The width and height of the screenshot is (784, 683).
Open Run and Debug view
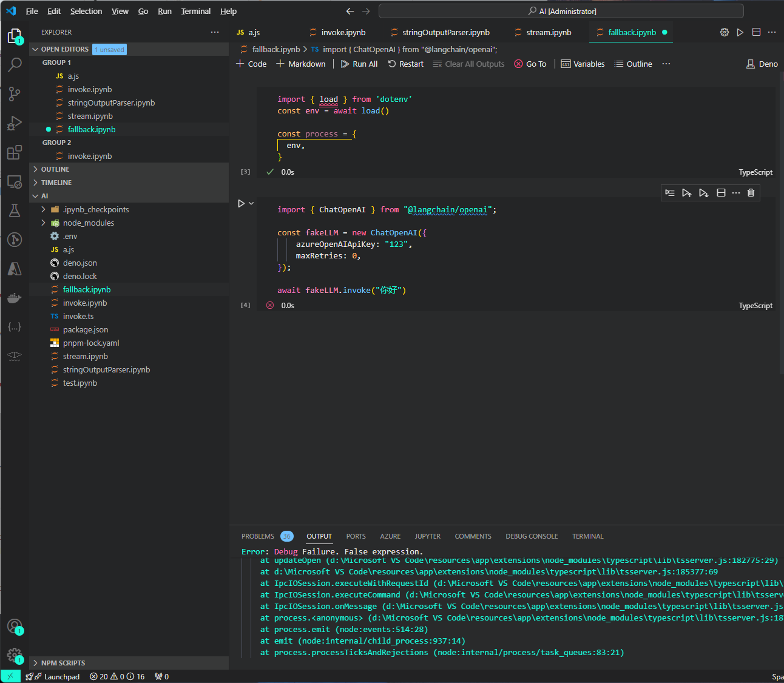(x=15, y=123)
